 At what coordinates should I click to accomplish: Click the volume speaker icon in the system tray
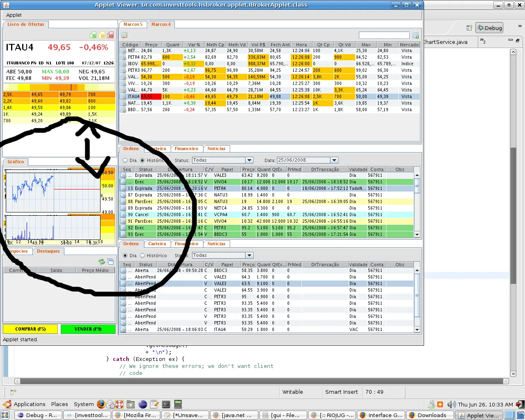451,404
